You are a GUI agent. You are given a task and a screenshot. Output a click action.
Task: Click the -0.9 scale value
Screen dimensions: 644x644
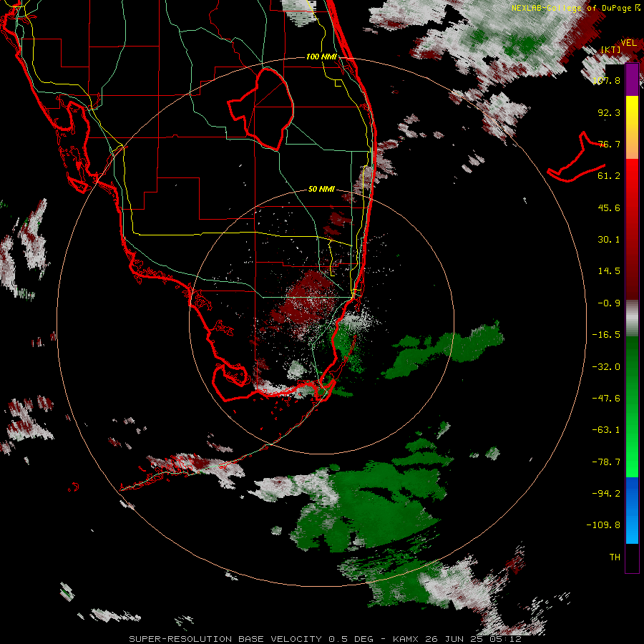coord(609,303)
